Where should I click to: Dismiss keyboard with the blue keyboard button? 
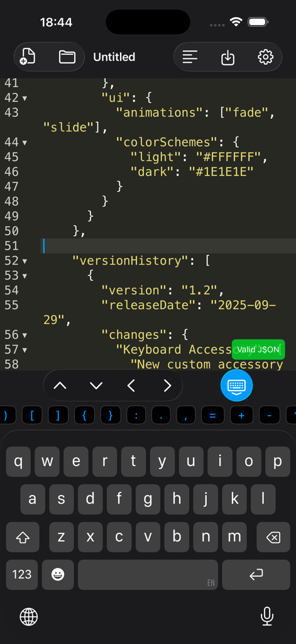coord(236,386)
